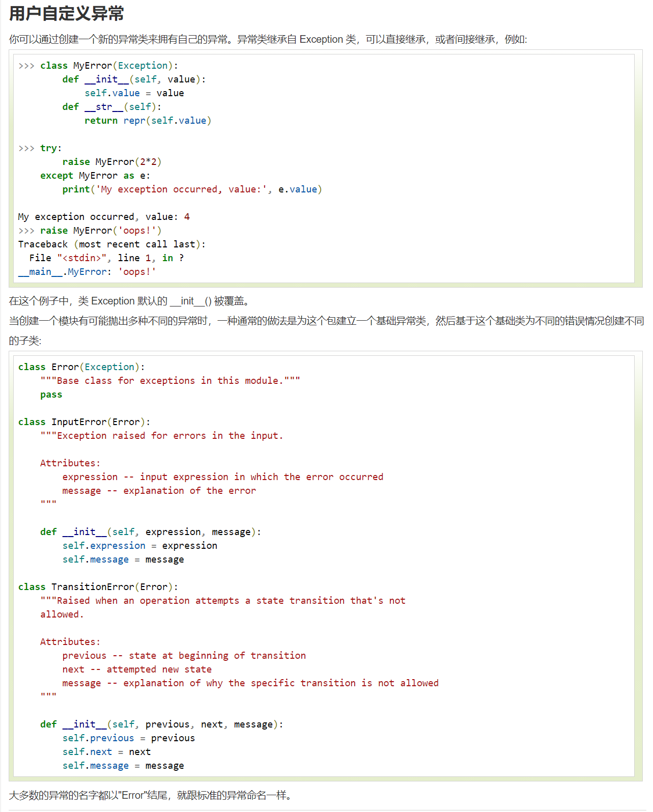
Task: Click the 'pass' statement
Action: [x=51, y=395]
